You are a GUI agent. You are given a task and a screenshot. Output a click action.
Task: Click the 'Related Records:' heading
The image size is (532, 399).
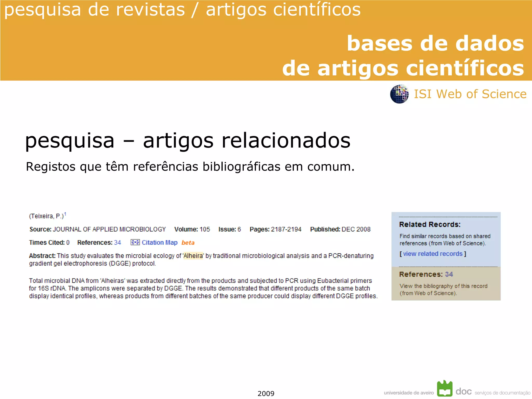tap(430, 224)
